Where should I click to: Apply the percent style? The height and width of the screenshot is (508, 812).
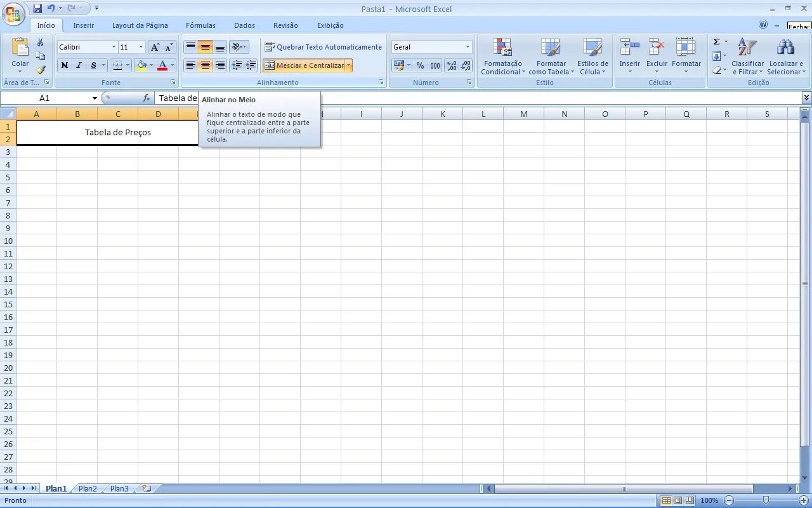pos(420,65)
